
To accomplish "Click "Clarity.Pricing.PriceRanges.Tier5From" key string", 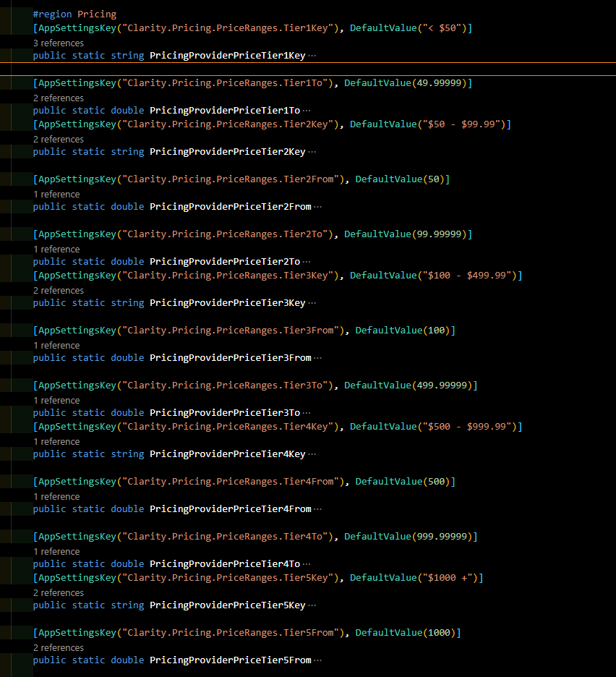I will tap(231, 633).
